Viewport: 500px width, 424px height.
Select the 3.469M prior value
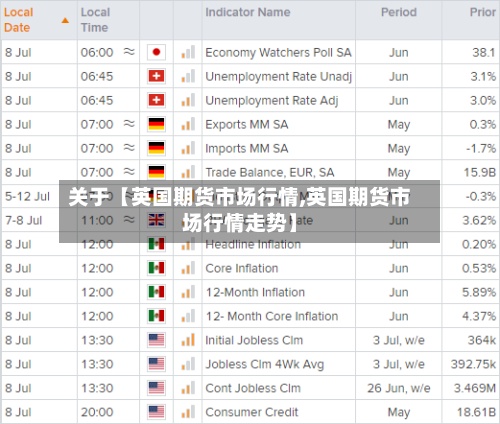tap(475, 388)
